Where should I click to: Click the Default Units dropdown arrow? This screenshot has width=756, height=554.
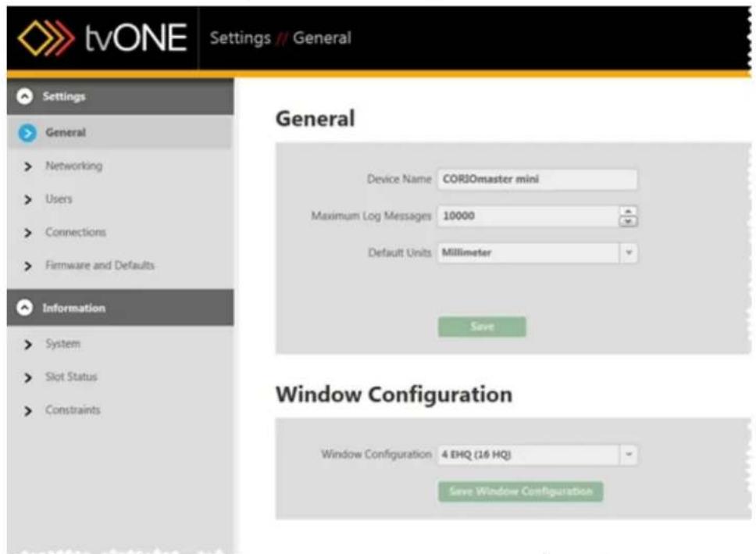pyautogui.click(x=628, y=253)
